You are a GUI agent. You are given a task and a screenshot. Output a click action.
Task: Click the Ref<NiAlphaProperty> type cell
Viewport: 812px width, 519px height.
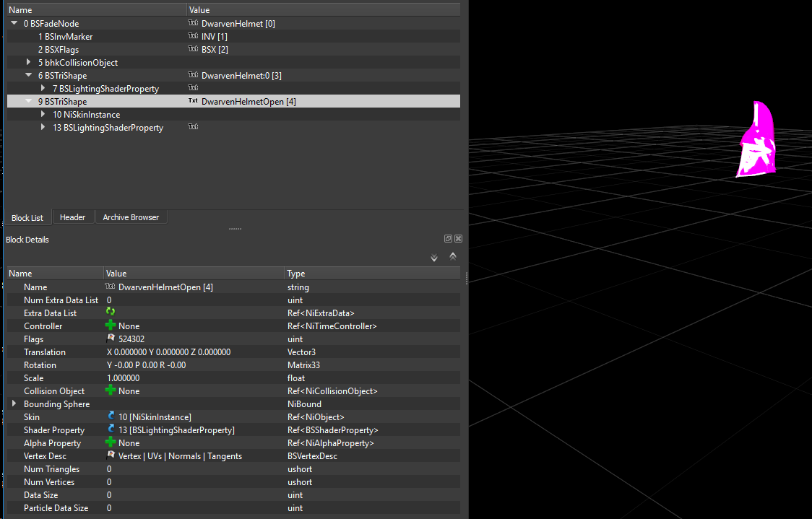pos(330,443)
